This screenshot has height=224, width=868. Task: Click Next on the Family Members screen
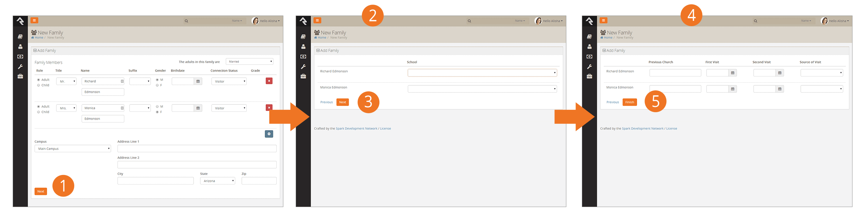[x=41, y=192]
